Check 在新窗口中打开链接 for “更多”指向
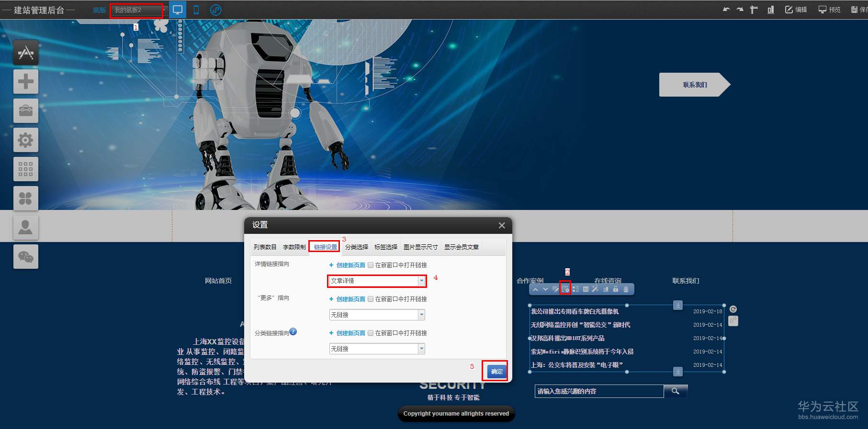Viewport: 868px width, 429px height. 371,299
